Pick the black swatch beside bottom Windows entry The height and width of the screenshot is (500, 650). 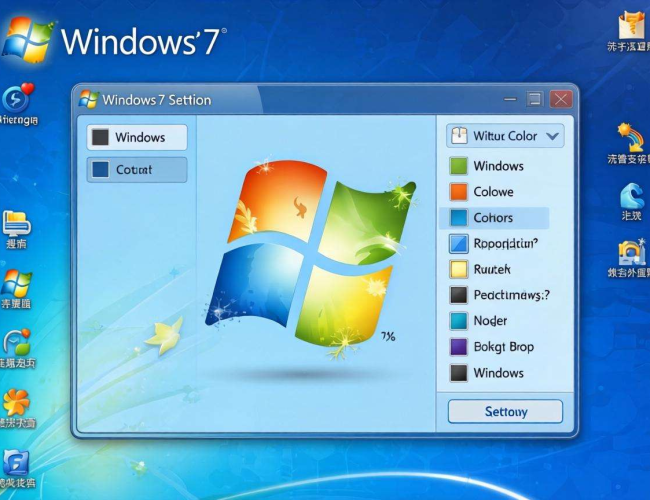point(458,373)
